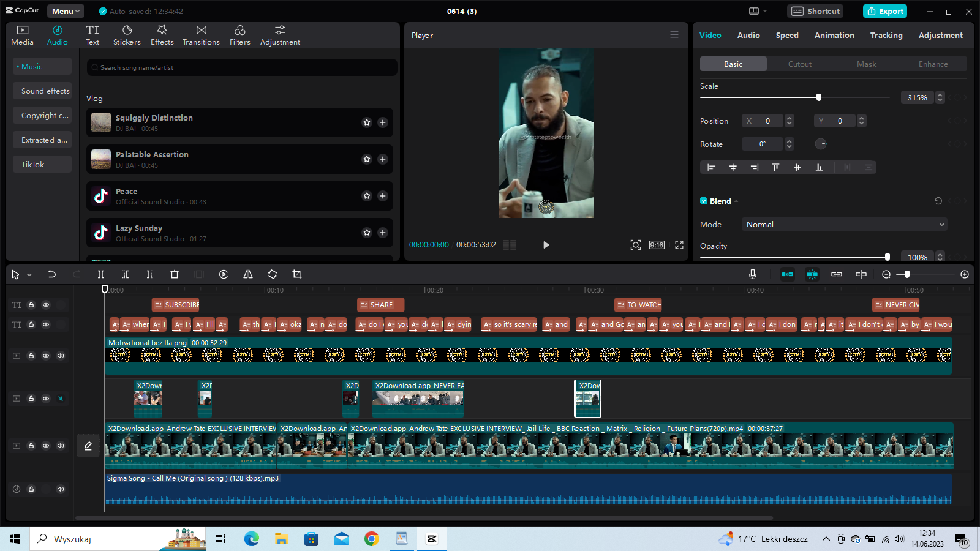980x551 pixels.
Task: Click the full screen player icon
Action: click(679, 245)
